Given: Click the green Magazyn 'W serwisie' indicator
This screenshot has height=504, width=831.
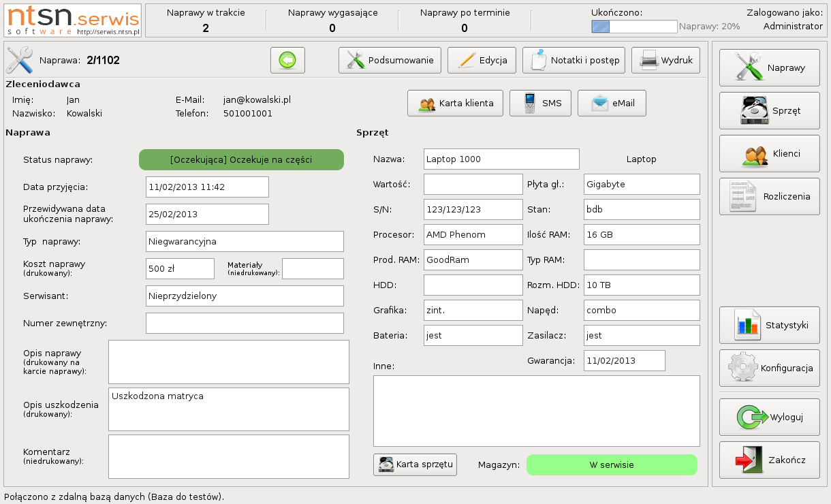Looking at the screenshot, I should point(612,464).
